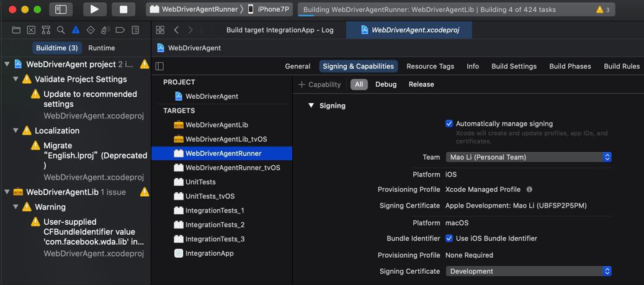Select the WebDriverAgentLib_tvOS target
644x285 pixels.
coord(221,139)
